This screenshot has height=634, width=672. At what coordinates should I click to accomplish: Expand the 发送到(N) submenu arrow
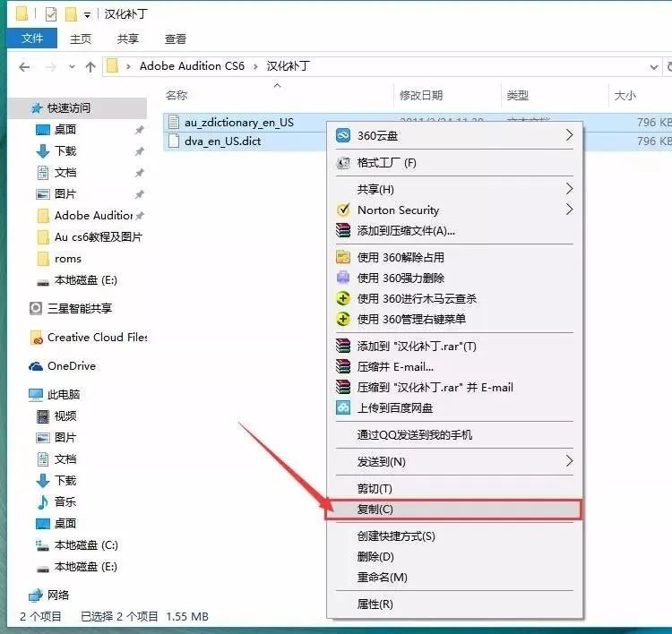pos(569,461)
